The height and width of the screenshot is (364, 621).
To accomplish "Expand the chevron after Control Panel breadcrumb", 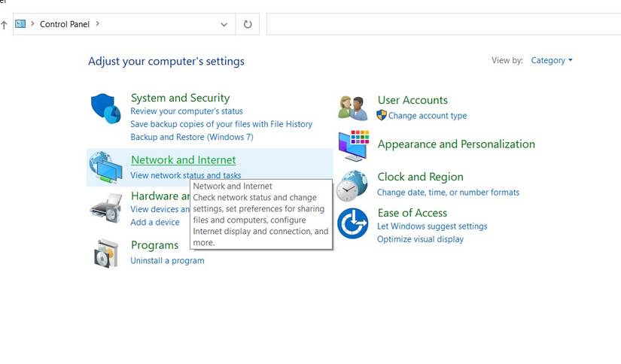I will (97, 24).
